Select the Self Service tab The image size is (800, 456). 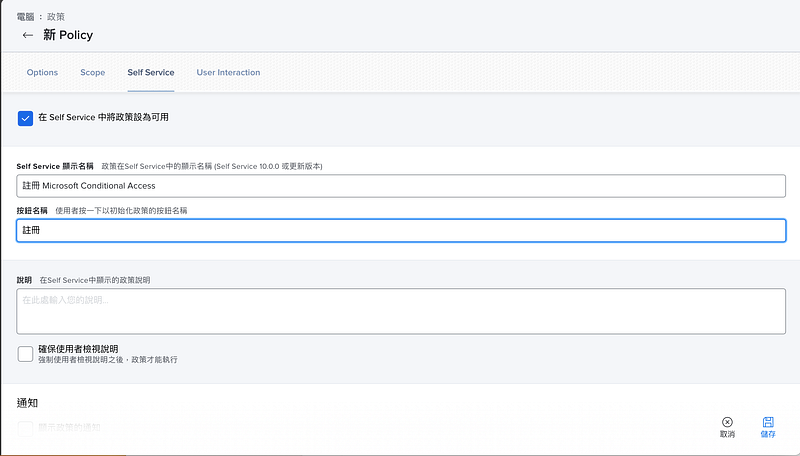pos(150,73)
